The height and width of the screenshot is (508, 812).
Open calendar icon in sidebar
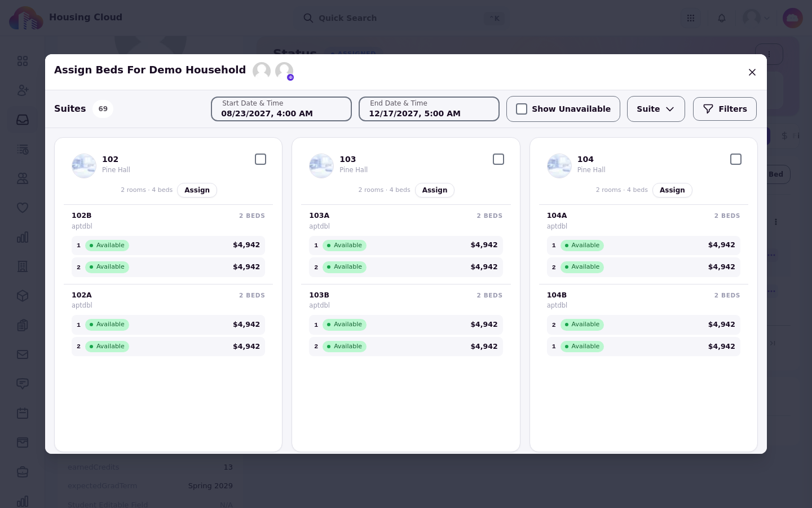[x=23, y=413]
